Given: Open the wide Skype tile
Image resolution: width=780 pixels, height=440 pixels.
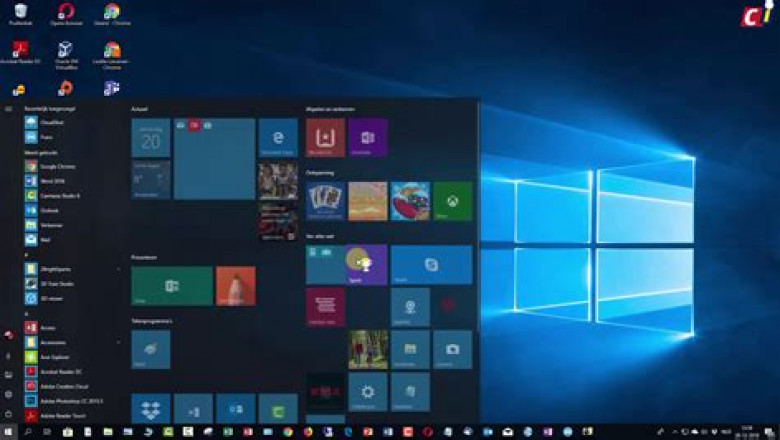Looking at the screenshot, I should (x=431, y=265).
